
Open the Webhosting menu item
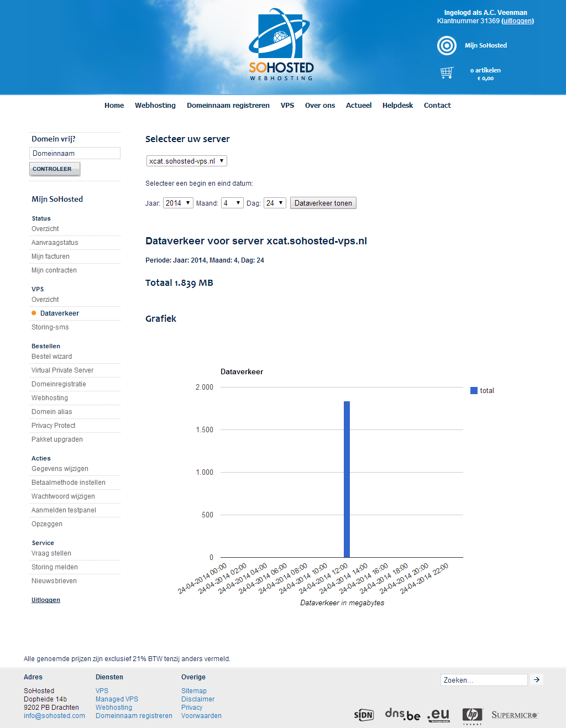(x=155, y=105)
